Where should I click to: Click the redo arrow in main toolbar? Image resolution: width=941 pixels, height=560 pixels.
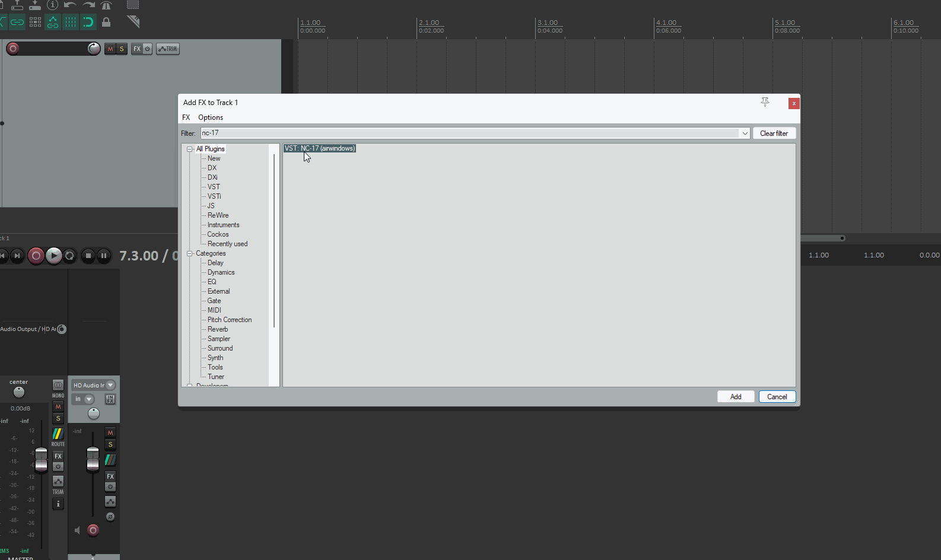click(x=88, y=5)
